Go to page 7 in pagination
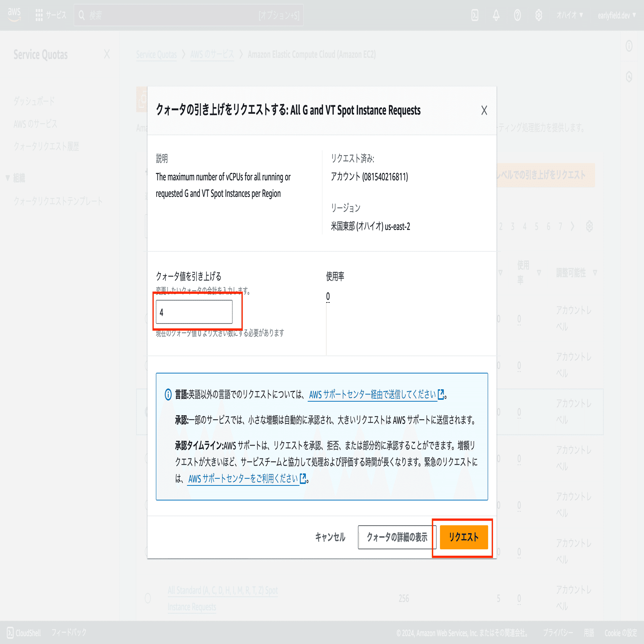 [560, 226]
